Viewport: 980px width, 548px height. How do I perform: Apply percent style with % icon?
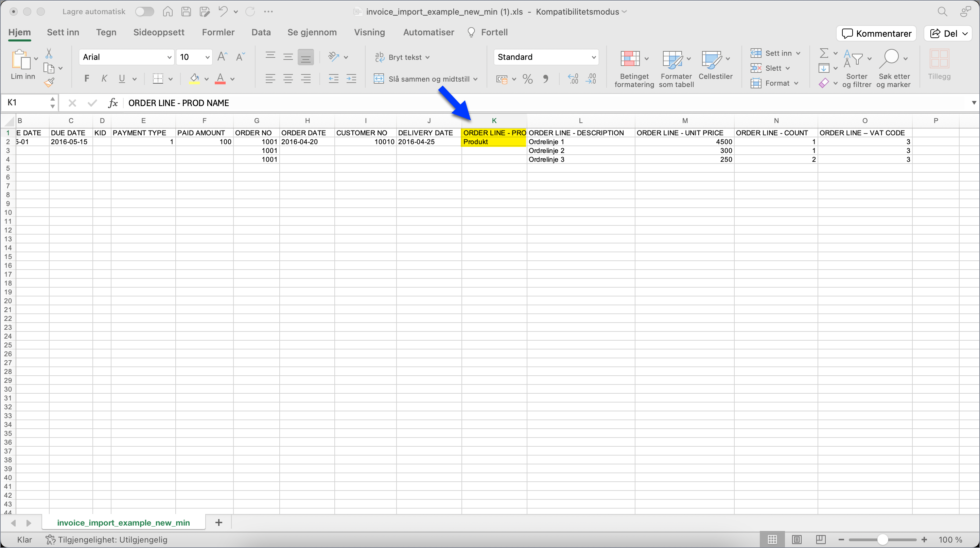(527, 79)
